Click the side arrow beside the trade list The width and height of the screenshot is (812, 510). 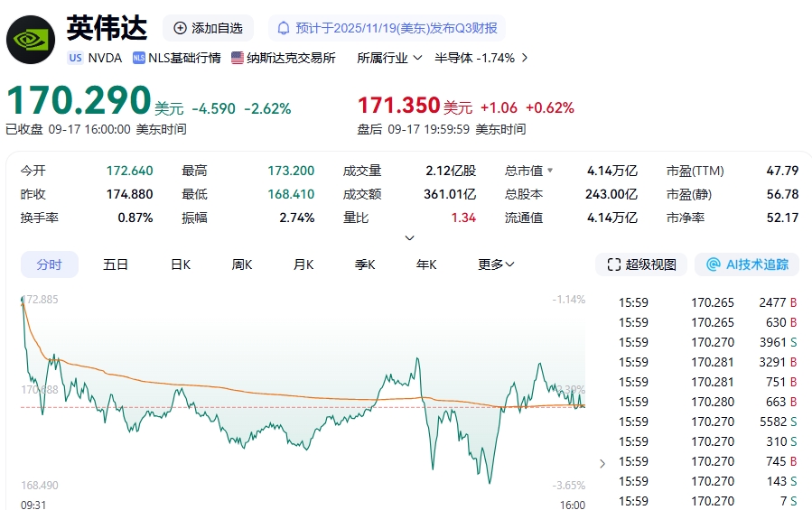click(602, 463)
